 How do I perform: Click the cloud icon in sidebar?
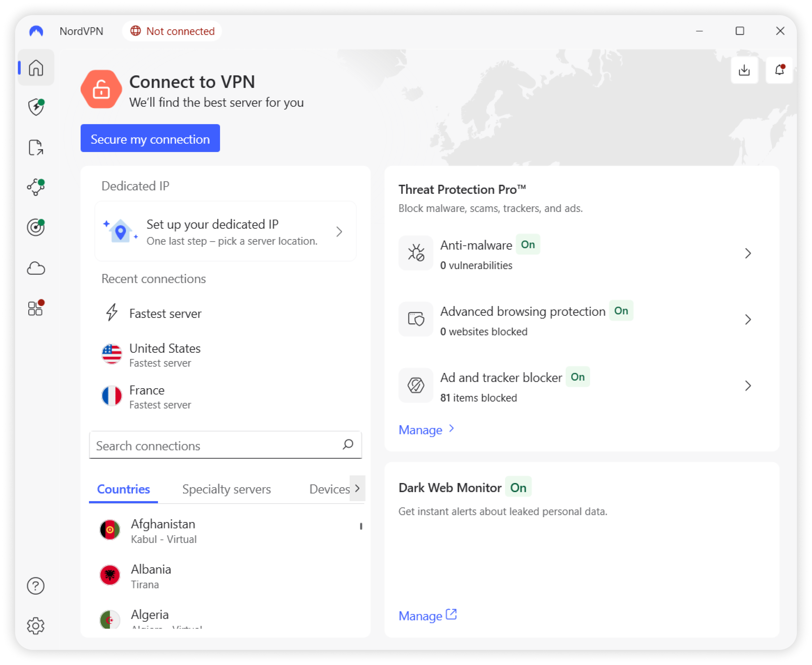36,268
